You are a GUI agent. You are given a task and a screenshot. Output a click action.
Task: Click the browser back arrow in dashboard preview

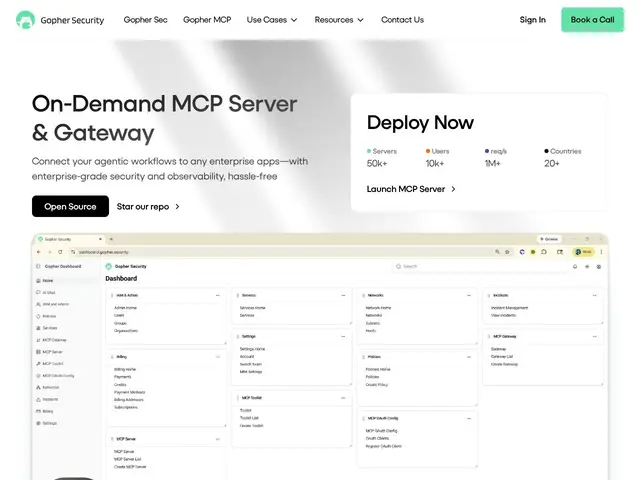point(39,252)
